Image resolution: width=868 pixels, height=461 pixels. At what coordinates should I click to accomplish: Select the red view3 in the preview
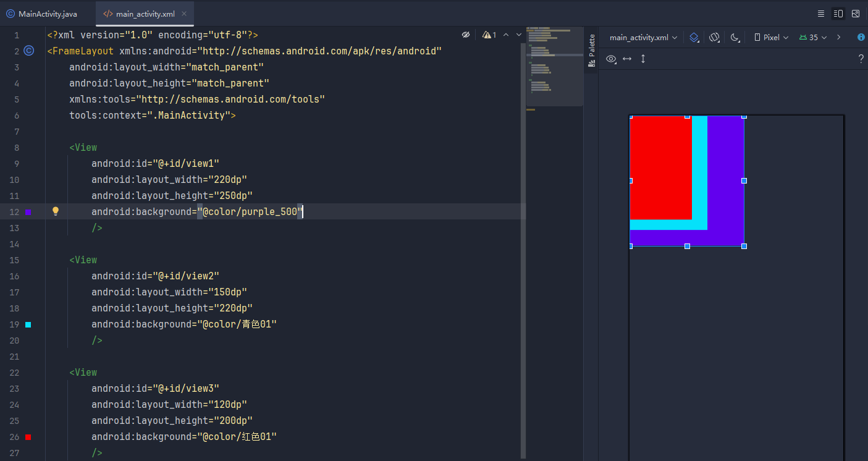[660, 167]
